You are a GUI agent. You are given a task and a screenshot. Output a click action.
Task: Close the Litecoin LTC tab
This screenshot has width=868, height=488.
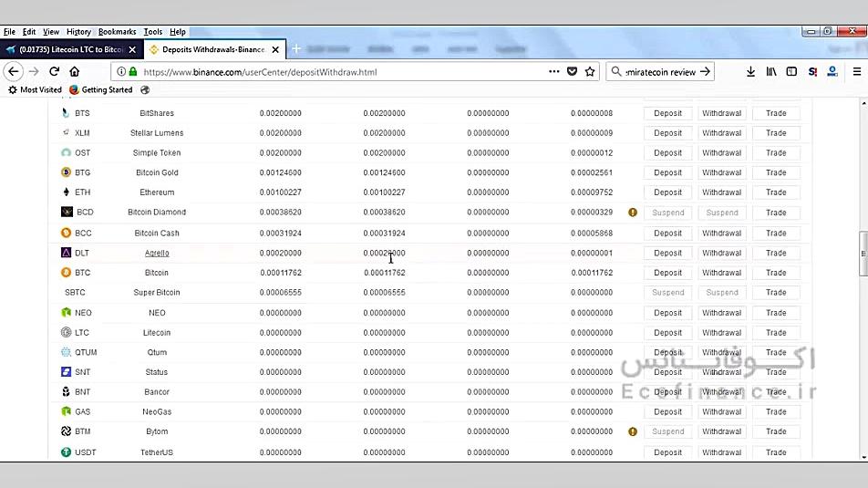(x=132, y=49)
